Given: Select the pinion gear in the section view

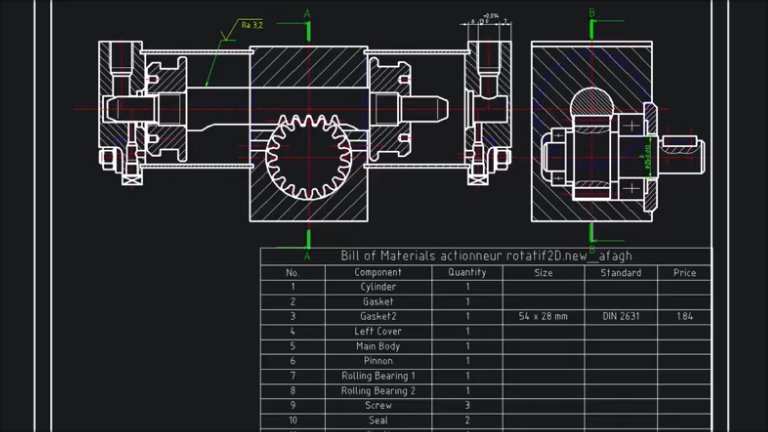Looking at the screenshot, I should click(x=309, y=157).
